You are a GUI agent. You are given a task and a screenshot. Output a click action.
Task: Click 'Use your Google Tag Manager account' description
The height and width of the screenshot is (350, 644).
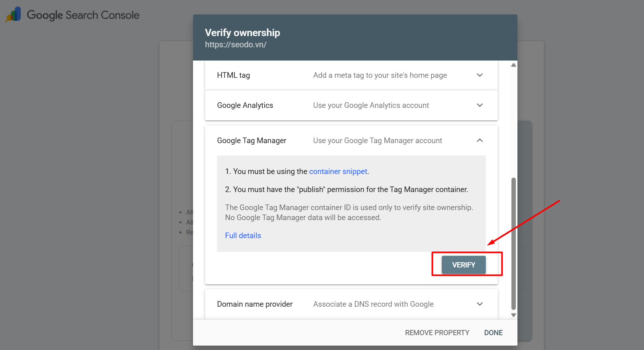click(378, 140)
